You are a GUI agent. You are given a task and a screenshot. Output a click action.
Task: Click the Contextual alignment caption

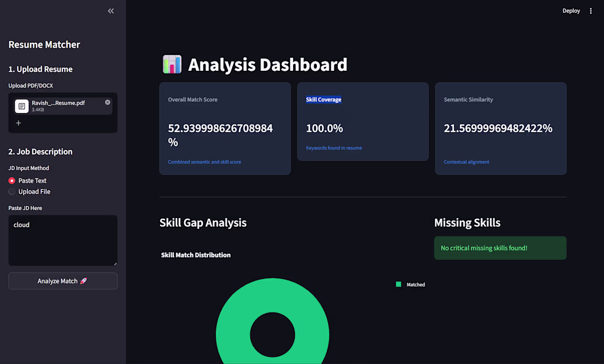(467, 162)
